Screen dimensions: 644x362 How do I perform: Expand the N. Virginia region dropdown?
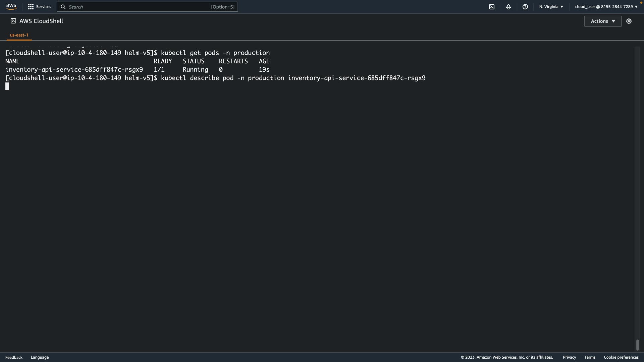551,7
